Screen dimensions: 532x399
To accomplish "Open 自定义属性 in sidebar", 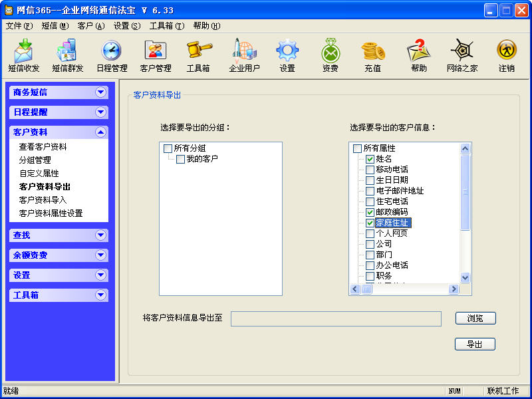I will 39,174.
